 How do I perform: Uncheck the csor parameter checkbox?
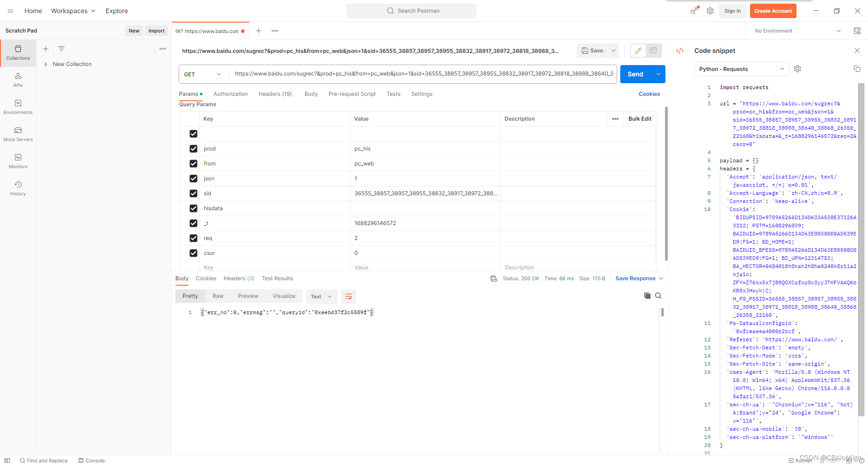coord(193,253)
